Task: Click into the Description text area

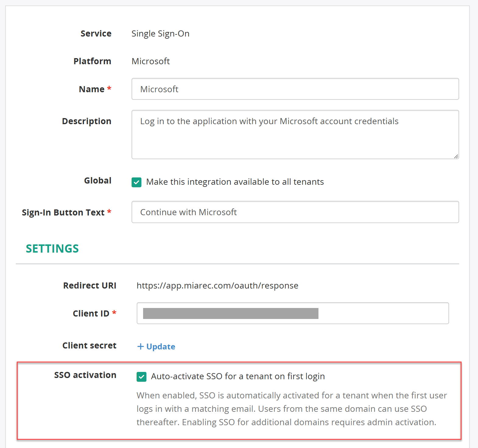Action: pyautogui.click(x=295, y=135)
